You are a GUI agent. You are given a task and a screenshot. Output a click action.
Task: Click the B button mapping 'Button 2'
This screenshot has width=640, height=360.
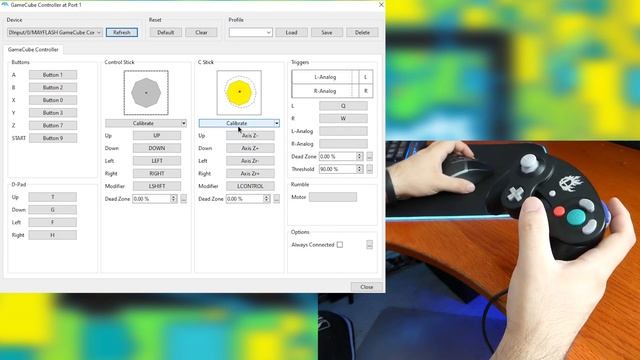click(x=53, y=87)
